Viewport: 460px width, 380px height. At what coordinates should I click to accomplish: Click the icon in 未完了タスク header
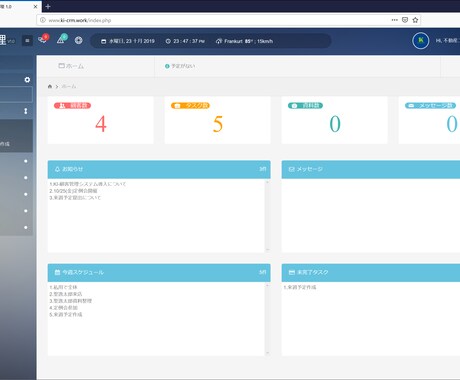292,272
